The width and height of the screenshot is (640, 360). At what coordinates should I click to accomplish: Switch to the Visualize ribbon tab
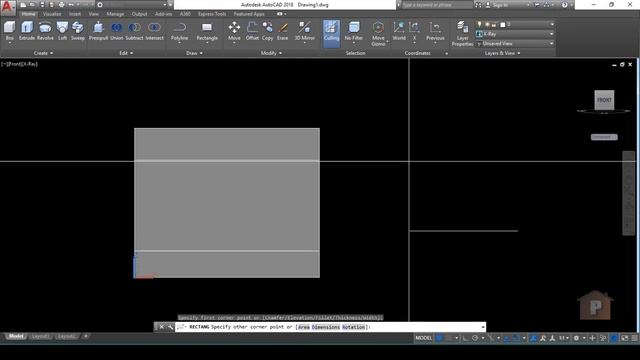(x=52, y=14)
